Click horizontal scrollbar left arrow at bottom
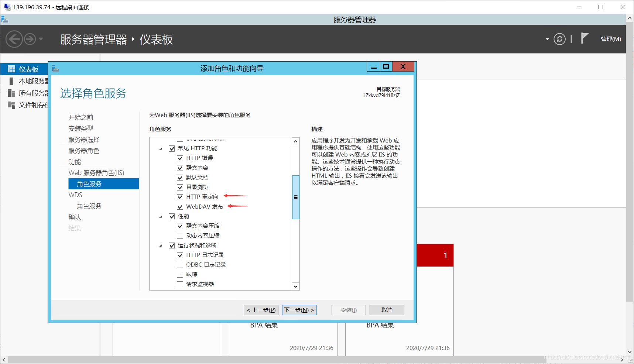The height and width of the screenshot is (364, 634). click(x=4, y=360)
